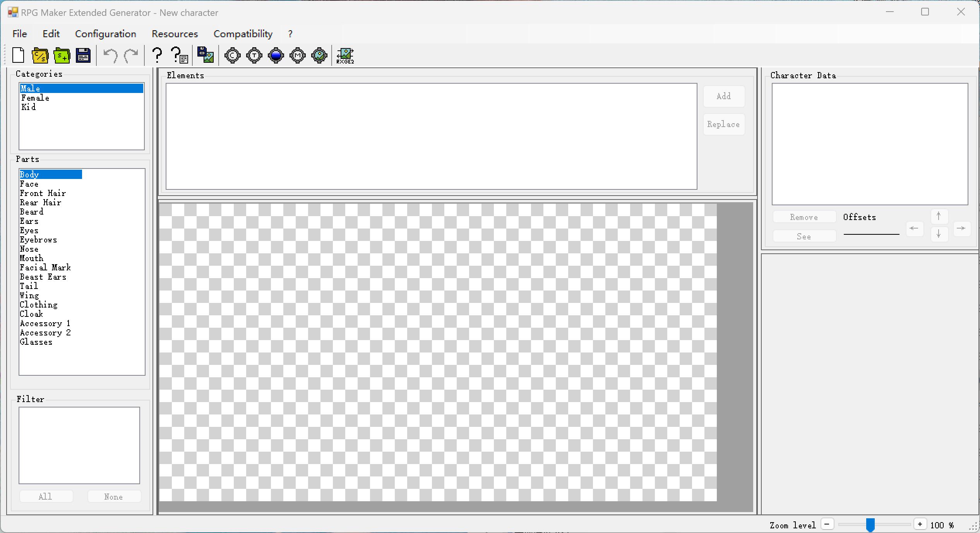Click the export image icon with floppy and picture
This screenshot has width=980, height=533.
(x=206, y=55)
